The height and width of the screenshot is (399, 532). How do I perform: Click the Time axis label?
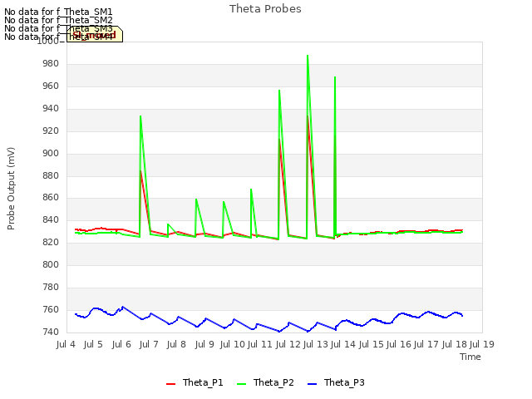[x=470, y=357]
